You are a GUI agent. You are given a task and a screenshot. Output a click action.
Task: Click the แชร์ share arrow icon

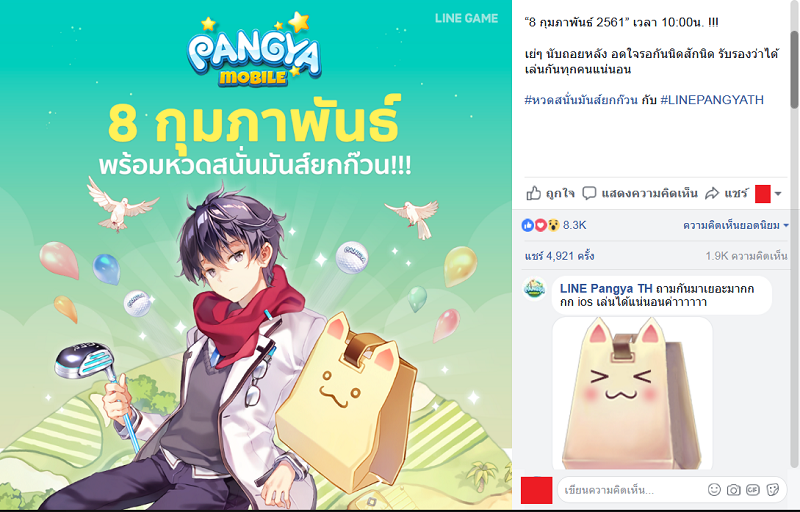(712, 193)
